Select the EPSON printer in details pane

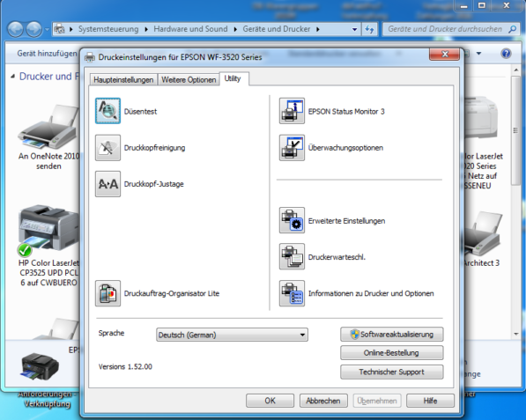click(40, 366)
